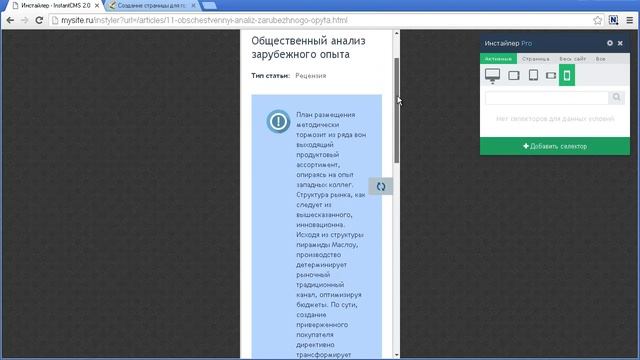640x360 pixels.
Task: Click the Добавить селектор button
Action: pos(555,146)
